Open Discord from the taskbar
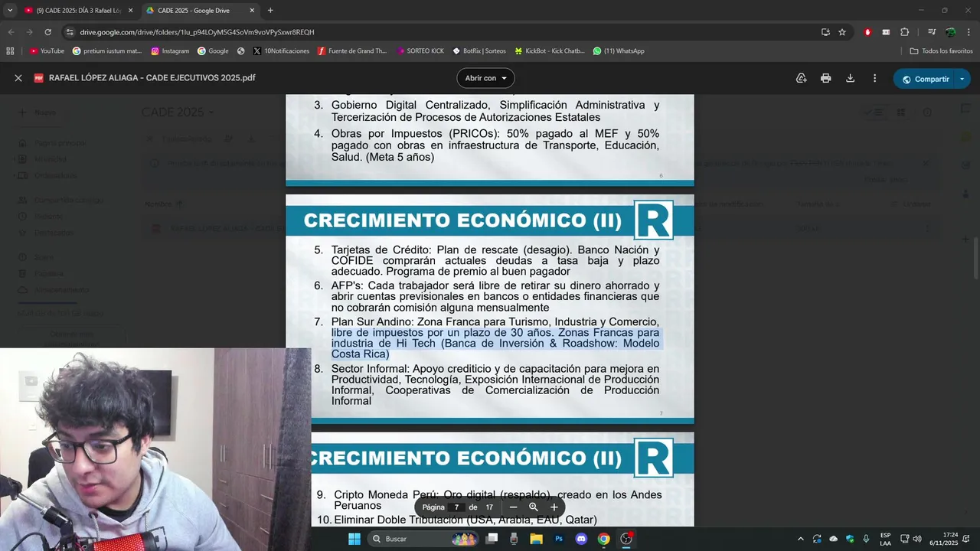The image size is (980, 551). coord(581,539)
